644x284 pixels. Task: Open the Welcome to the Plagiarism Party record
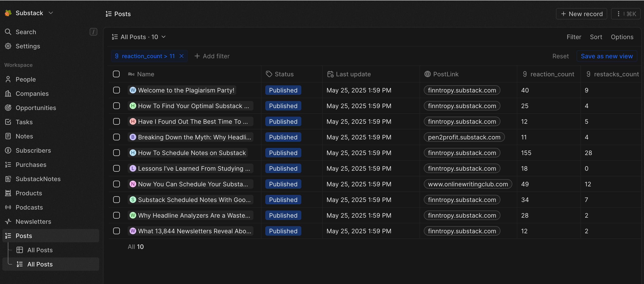(182, 90)
